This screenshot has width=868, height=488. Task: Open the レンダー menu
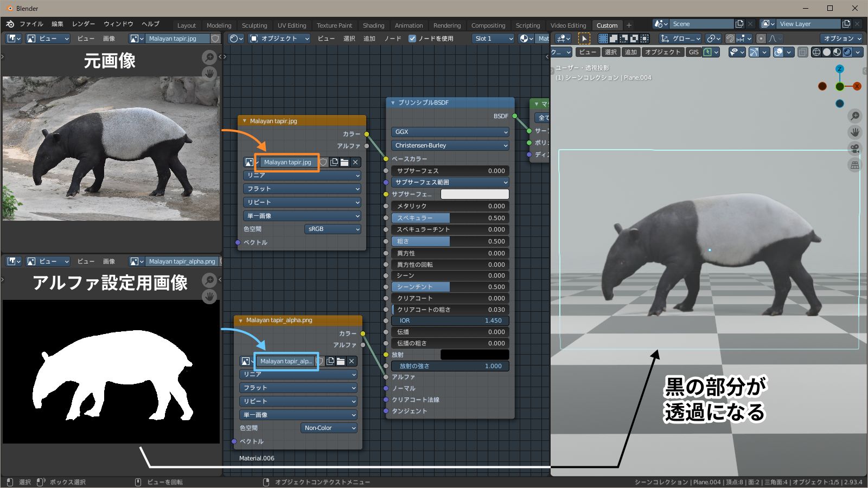tap(84, 24)
